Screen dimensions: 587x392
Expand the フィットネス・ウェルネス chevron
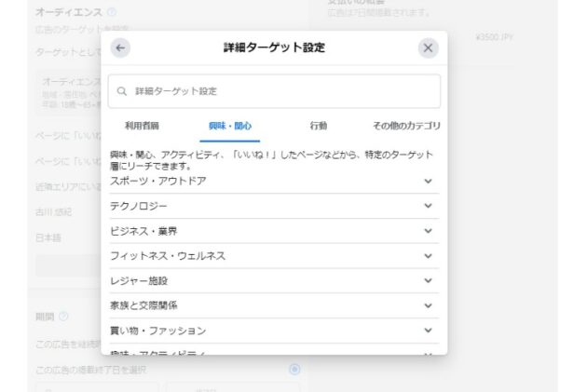pyautogui.click(x=428, y=256)
